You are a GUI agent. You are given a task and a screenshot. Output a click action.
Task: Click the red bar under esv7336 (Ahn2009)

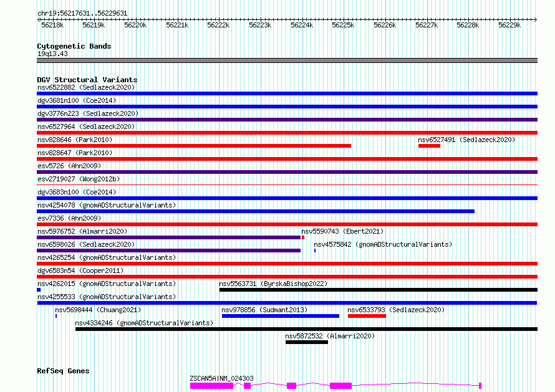click(287, 224)
